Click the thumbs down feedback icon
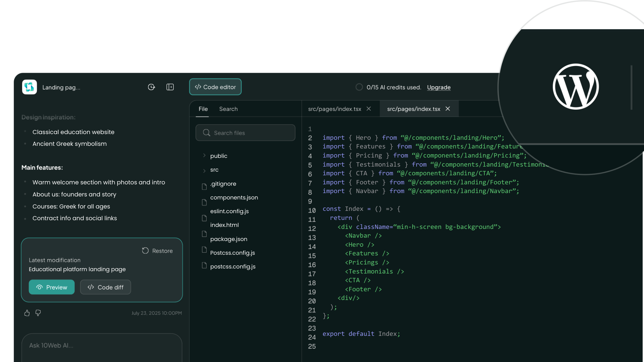The height and width of the screenshot is (362, 644). tap(38, 313)
